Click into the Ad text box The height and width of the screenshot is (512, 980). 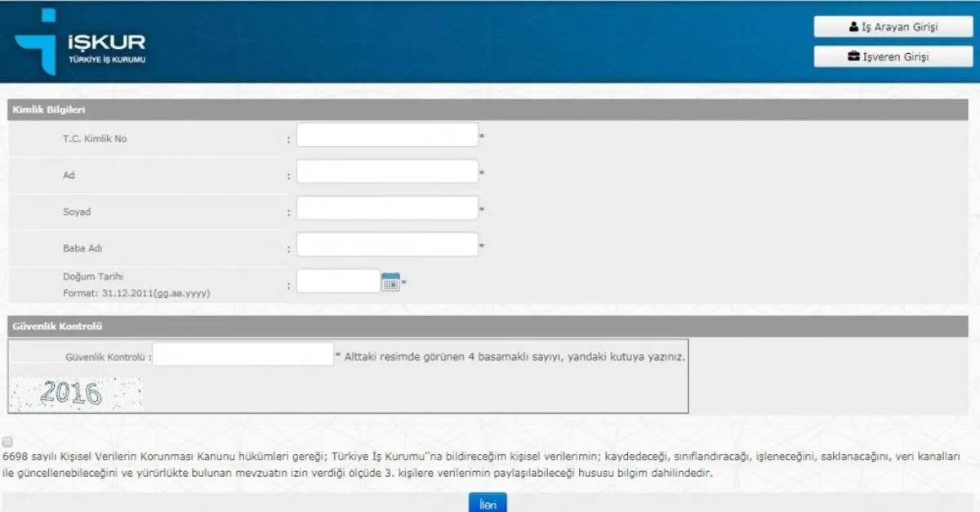[386, 171]
